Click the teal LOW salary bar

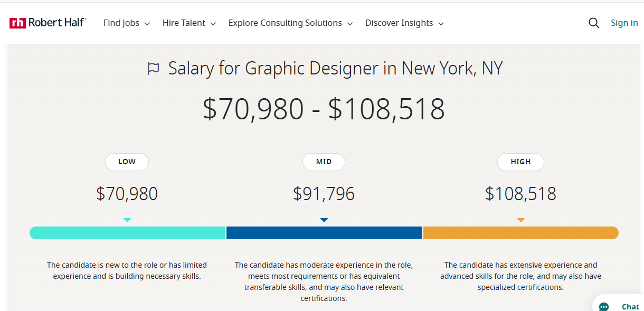pos(127,232)
